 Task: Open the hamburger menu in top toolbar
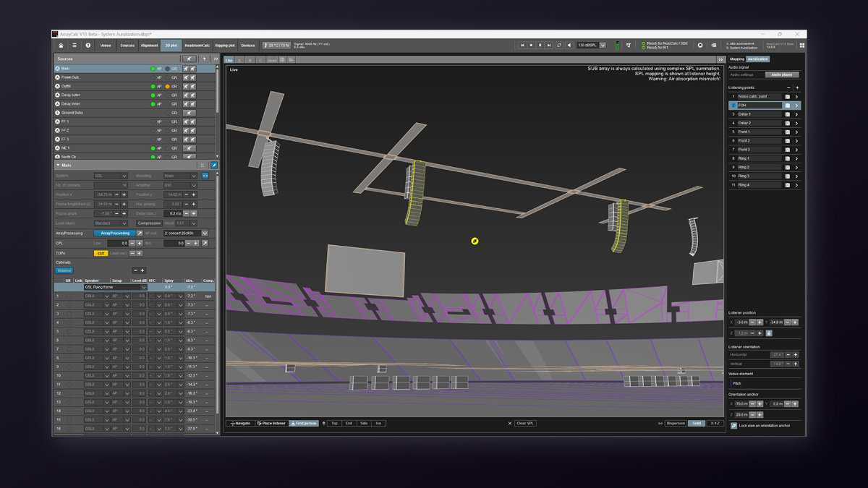coord(74,45)
